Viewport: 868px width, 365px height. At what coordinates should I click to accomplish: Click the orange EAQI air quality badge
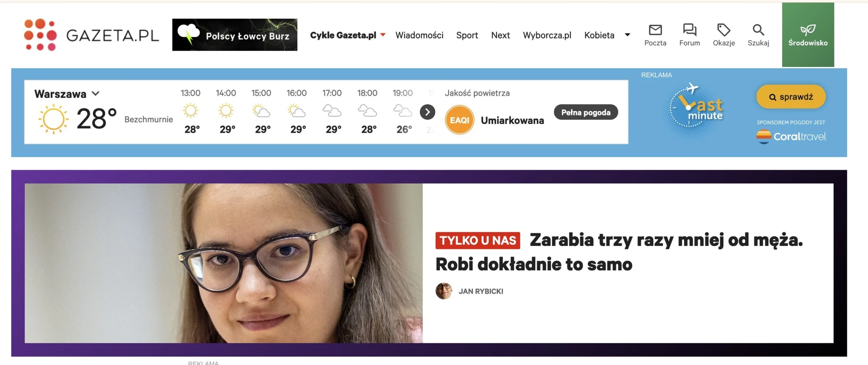[459, 120]
